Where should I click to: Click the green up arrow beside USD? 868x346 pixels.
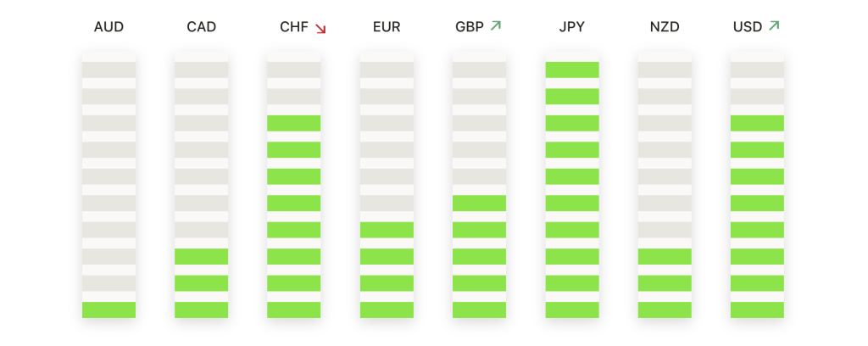tap(774, 25)
